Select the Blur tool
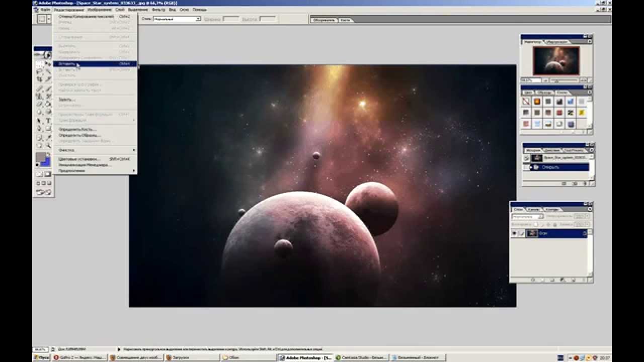This screenshot has width=644, height=362. click(40, 112)
